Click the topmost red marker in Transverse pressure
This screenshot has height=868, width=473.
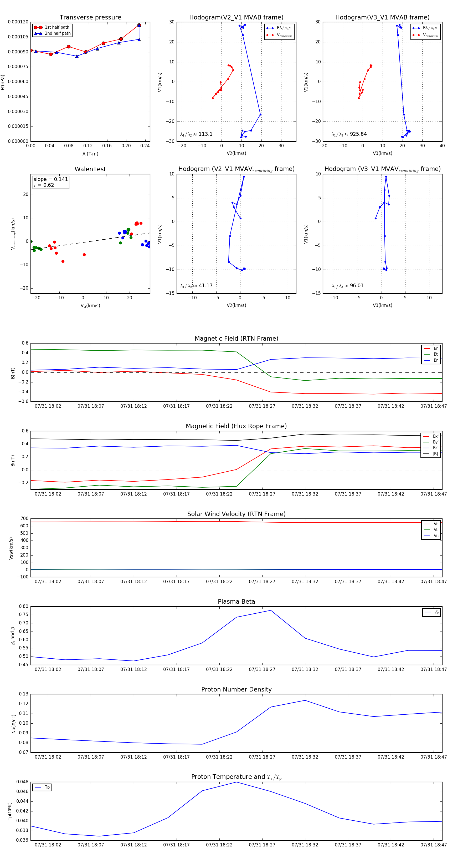[x=139, y=25]
